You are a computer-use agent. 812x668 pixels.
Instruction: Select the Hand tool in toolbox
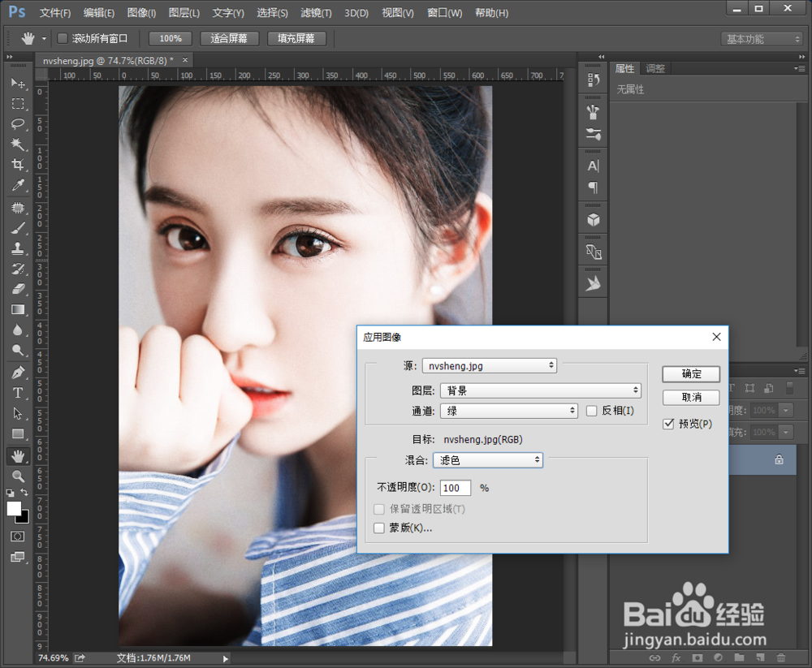coord(18,456)
